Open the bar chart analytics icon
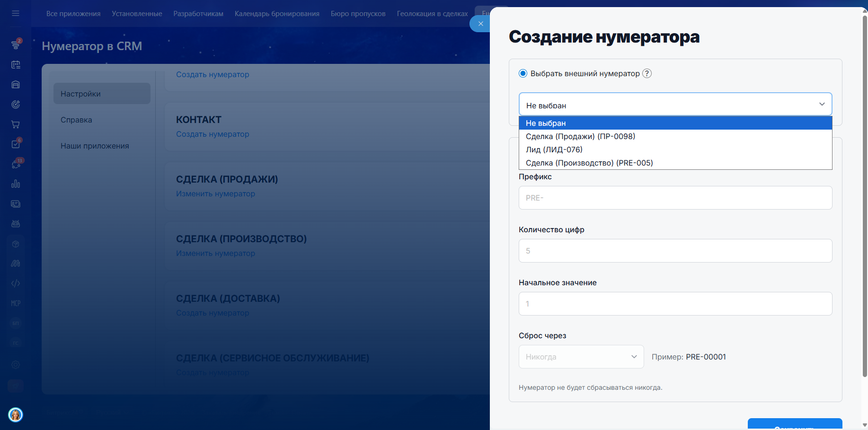The height and width of the screenshot is (430, 868). click(16, 184)
